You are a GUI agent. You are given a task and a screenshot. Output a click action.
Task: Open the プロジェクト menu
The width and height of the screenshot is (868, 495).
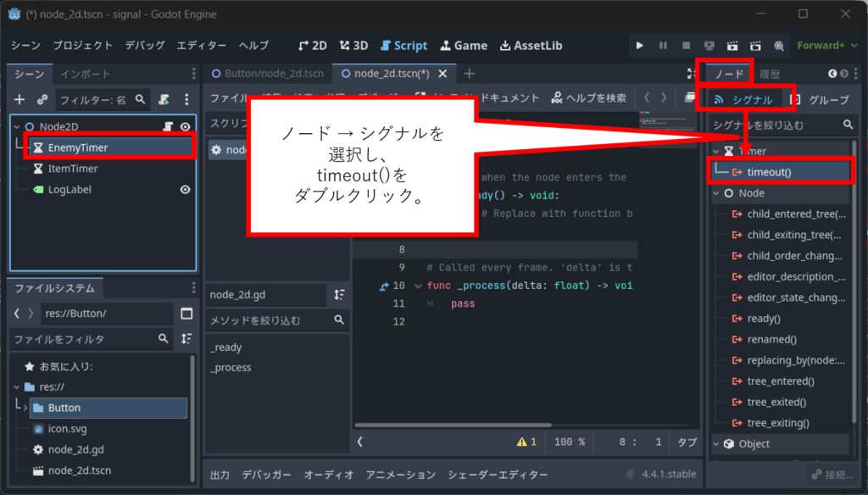coord(82,46)
